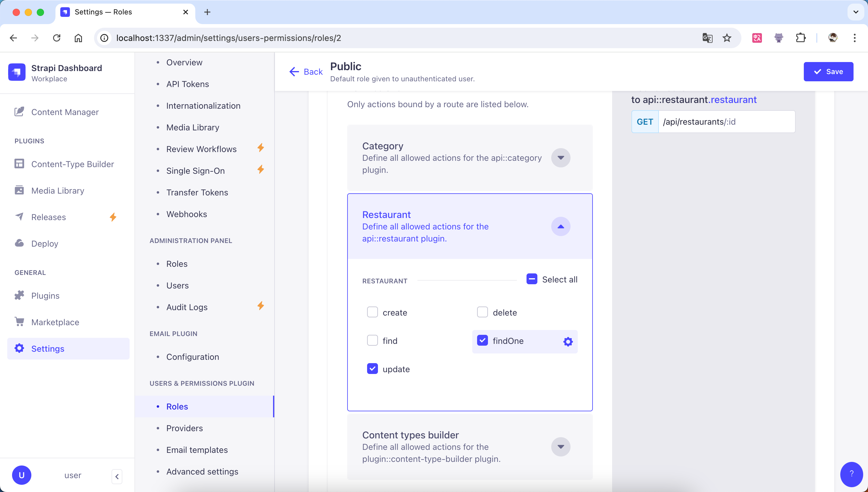868x492 pixels.
Task: Click the Strapi Dashboard home icon
Action: tap(17, 71)
